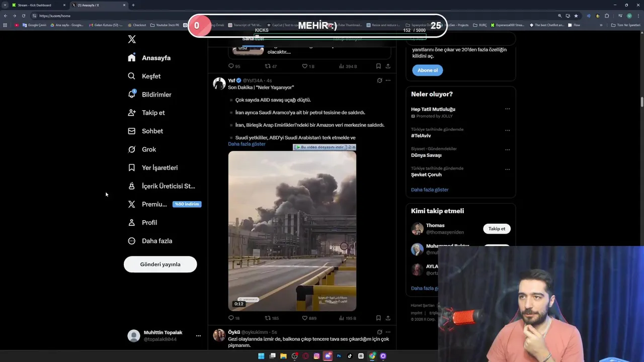
Task: Reply to top post with 95 replies
Action: tap(234, 66)
